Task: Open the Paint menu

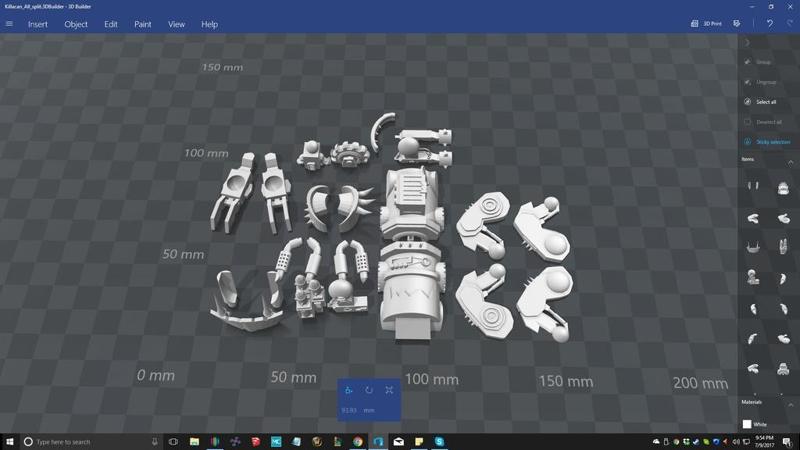Action: point(142,24)
